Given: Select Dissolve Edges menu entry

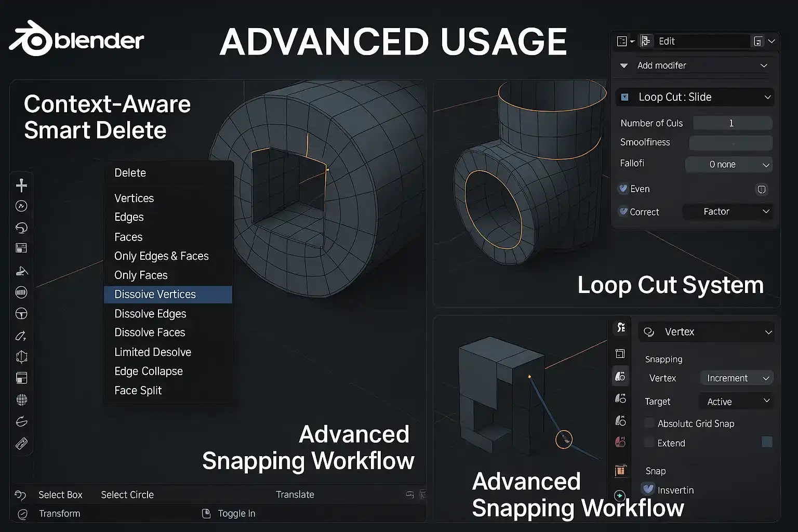Looking at the screenshot, I should (x=168, y=314).
